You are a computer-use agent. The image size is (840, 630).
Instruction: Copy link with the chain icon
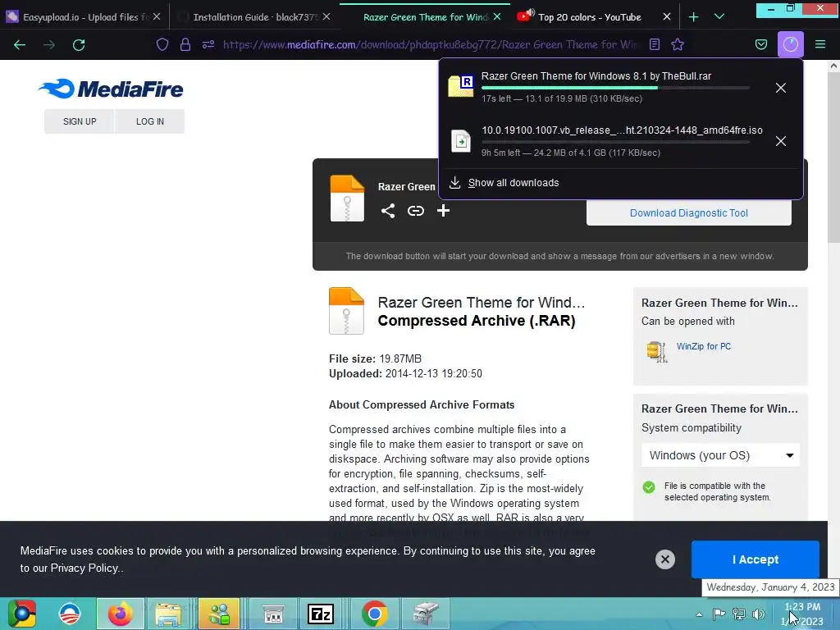click(416, 211)
